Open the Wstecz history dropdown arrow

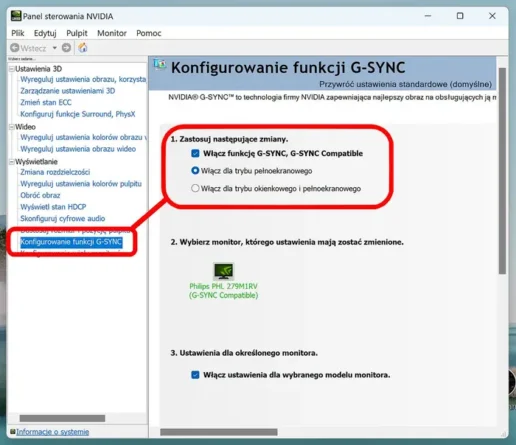pyautogui.click(x=54, y=48)
